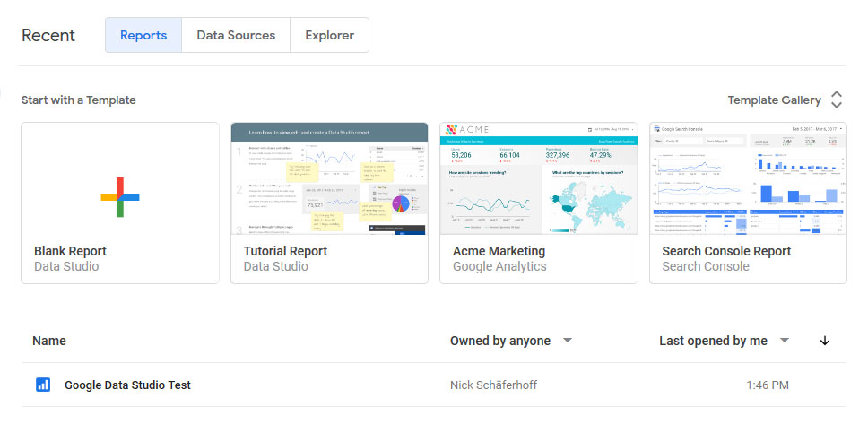
Task: Click the blue chart icon beside Google Data Studio Test
Action: tap(43, 385)
